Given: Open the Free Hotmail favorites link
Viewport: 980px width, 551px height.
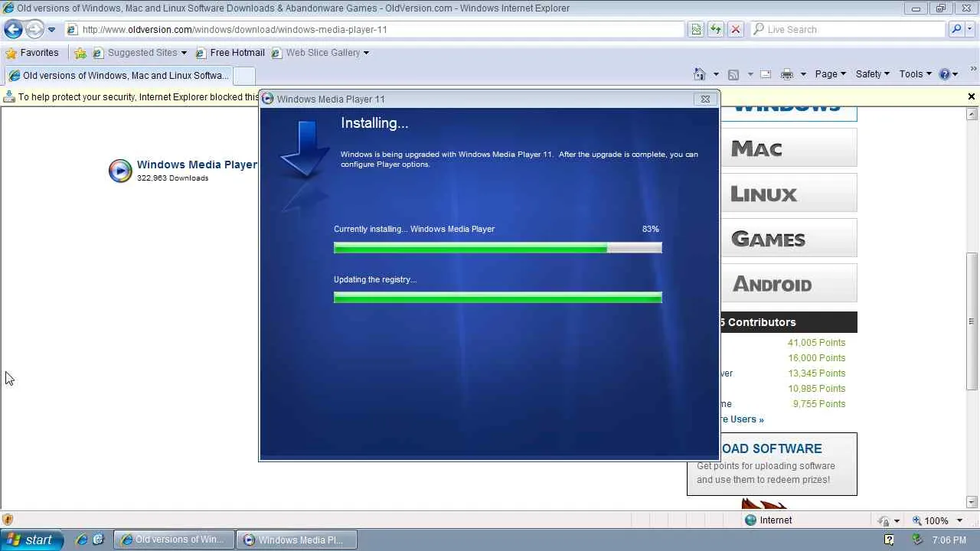Looking at the screenshot, I should [230, 53].
